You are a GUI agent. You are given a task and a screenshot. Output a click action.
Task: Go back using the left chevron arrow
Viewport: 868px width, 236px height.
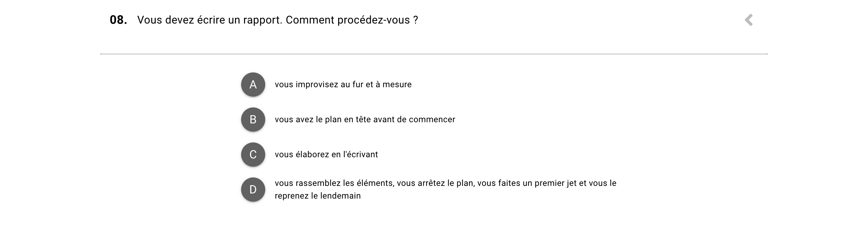click(x=748, y=20)
